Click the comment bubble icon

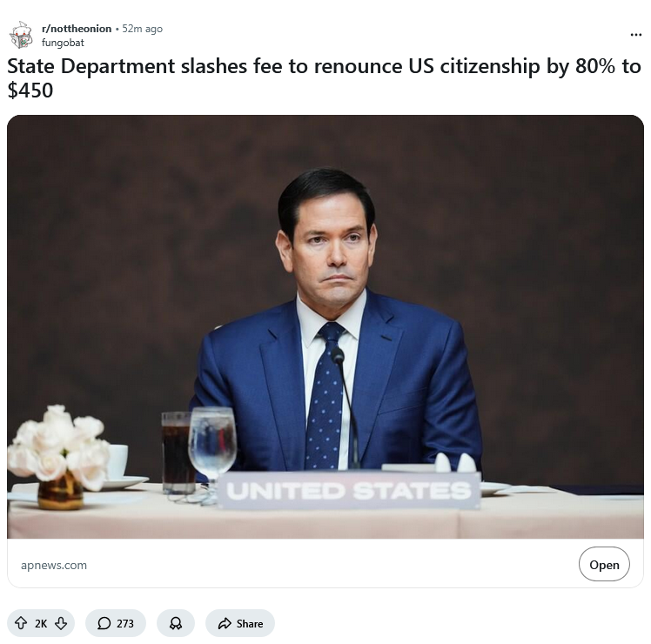pos(104,623)
